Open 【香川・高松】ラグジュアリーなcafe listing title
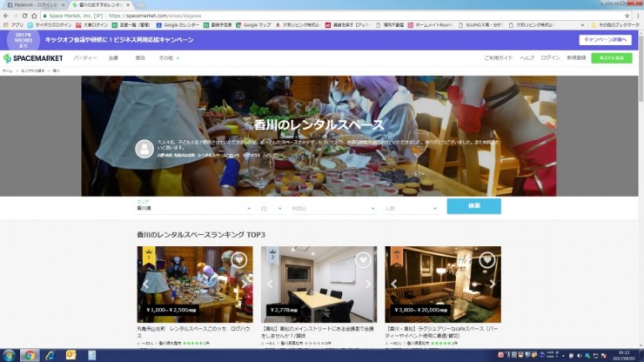 441,332
